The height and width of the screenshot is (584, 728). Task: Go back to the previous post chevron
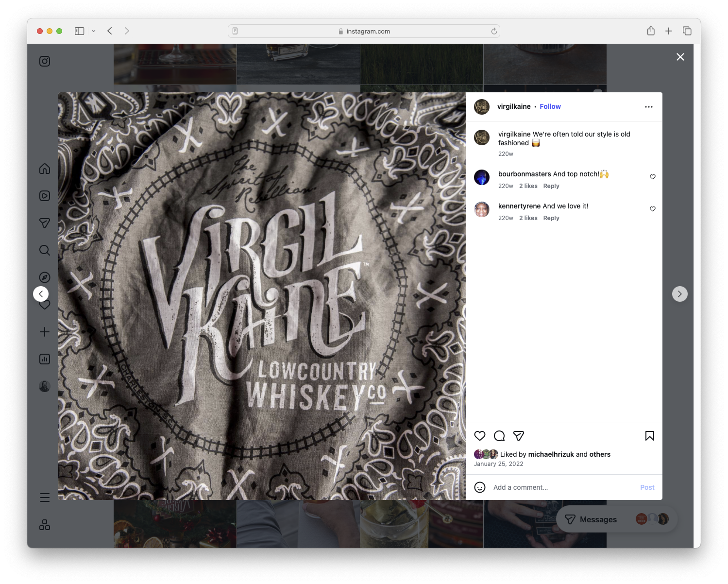tap(41, 293)
